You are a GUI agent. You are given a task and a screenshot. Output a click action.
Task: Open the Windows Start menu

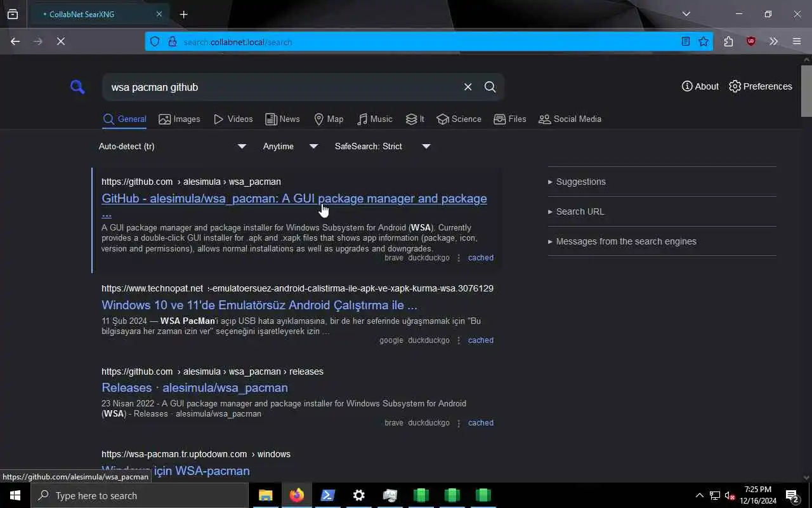[15, 495]
